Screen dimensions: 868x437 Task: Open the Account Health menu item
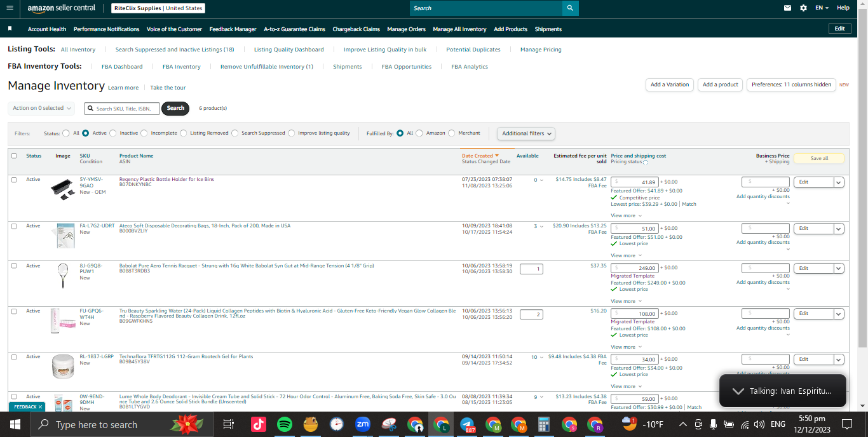tap(47, 29)
